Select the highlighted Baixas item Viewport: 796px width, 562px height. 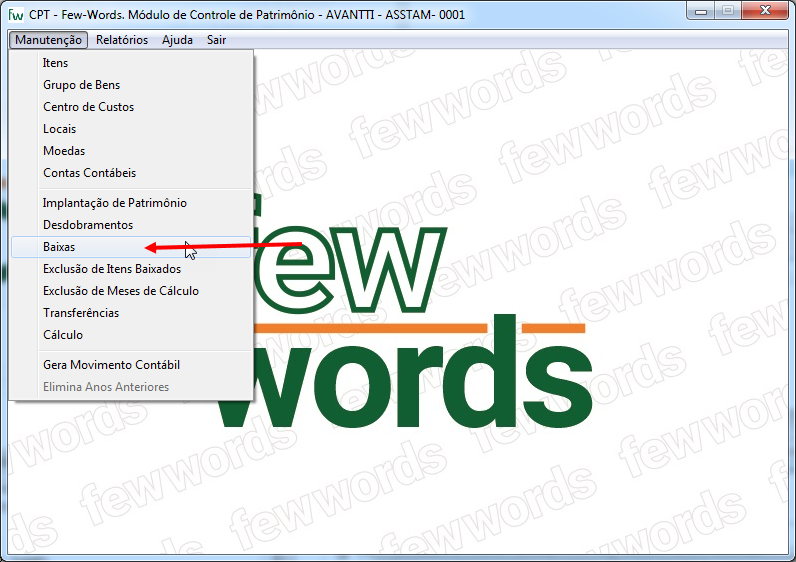coord(131,247)
